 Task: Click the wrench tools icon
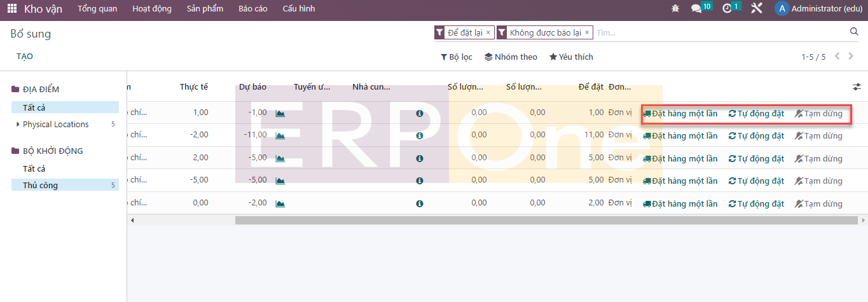(x=756, y=9)
